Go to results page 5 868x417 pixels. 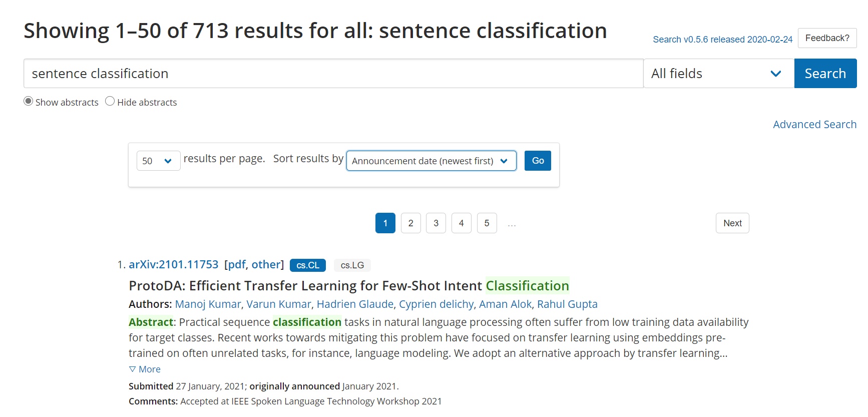(487, 223)
